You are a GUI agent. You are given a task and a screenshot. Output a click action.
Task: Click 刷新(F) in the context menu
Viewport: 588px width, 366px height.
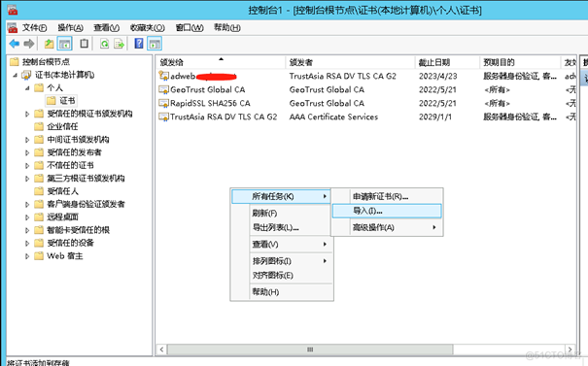click(264, 214)
